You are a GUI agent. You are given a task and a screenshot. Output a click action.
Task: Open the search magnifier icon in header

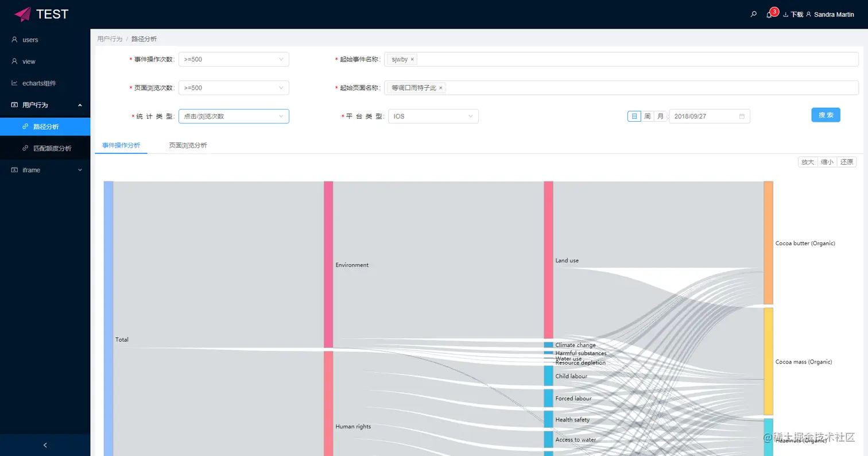tap(754, 14)
